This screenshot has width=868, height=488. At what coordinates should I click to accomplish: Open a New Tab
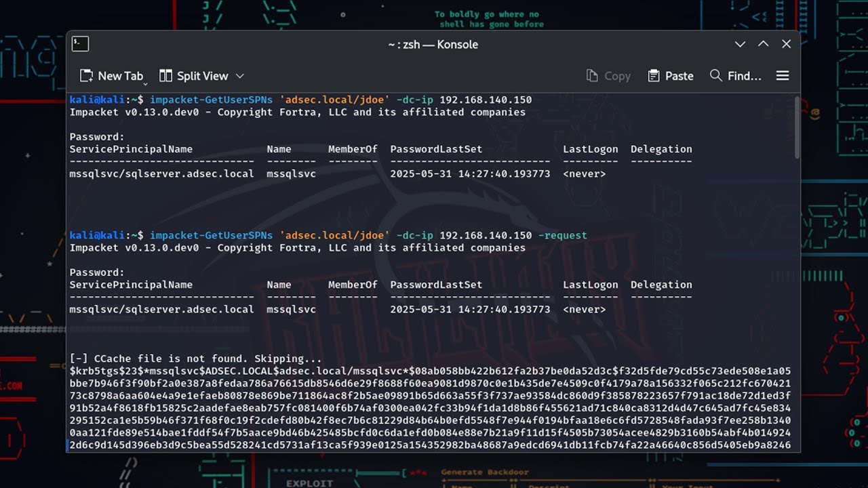(112, 76)
